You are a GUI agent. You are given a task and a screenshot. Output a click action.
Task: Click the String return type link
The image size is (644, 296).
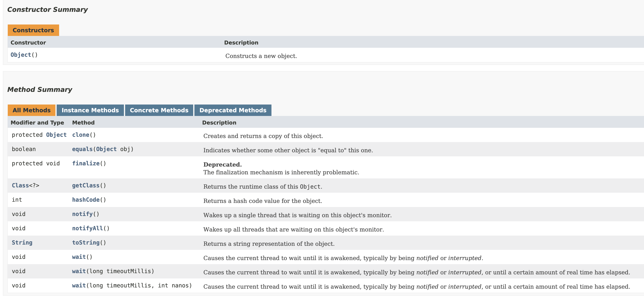pos(22,242)
